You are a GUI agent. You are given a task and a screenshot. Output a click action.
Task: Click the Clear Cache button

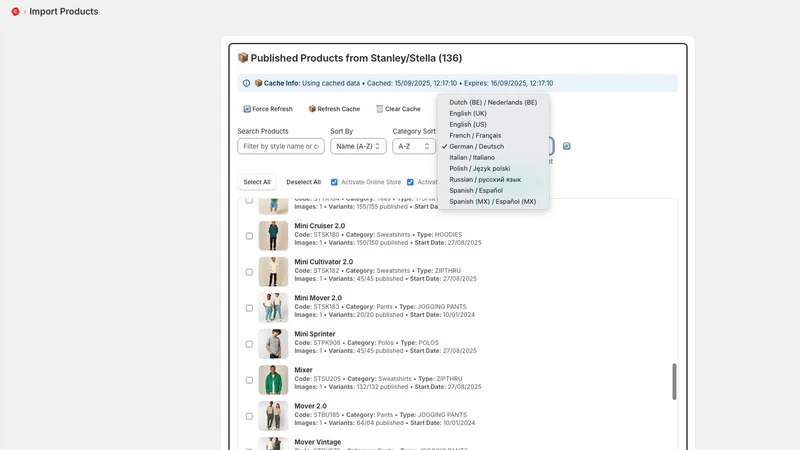pyautogui.click(x=398, y=109)
